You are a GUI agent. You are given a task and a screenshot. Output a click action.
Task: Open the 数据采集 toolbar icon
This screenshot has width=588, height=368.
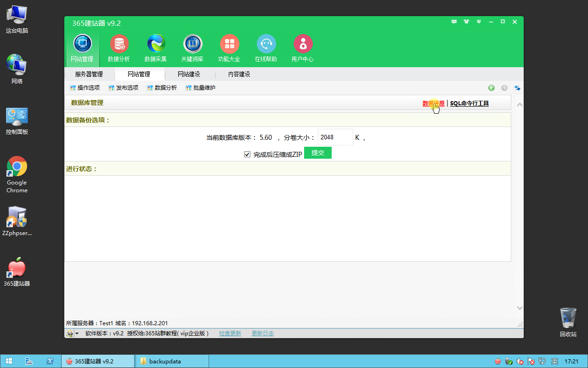(156, 48)
